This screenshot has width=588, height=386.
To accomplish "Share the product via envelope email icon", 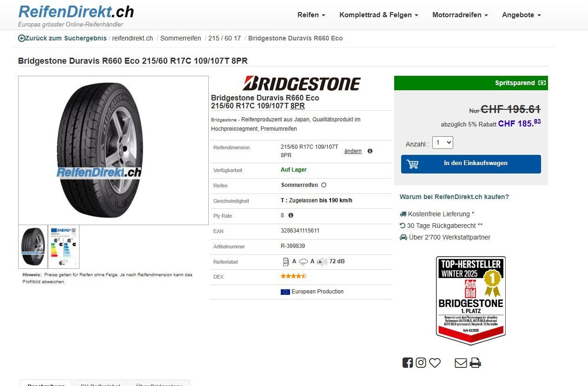I will [461, 363].
